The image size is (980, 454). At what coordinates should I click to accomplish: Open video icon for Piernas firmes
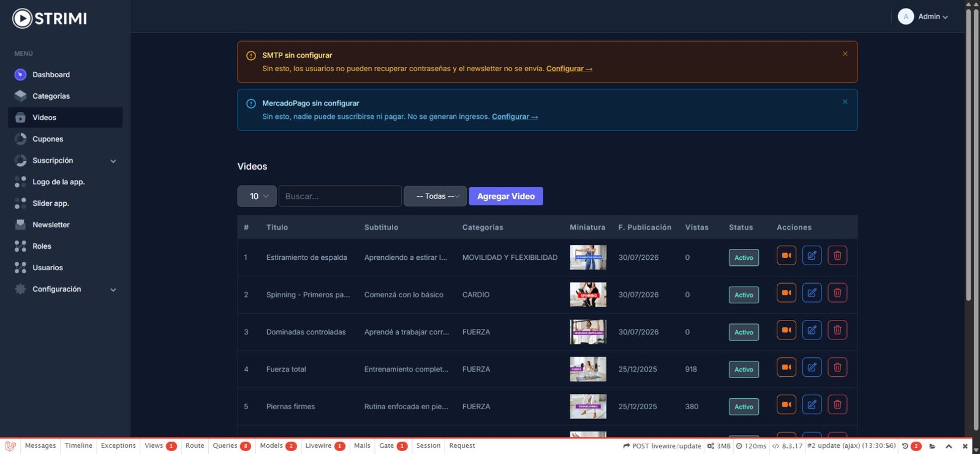(786, 405)
